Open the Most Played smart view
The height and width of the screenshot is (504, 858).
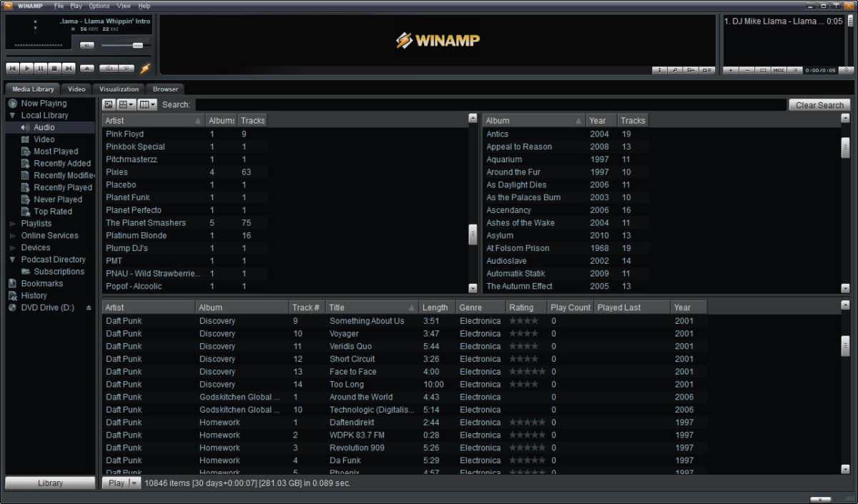point(56,152)
